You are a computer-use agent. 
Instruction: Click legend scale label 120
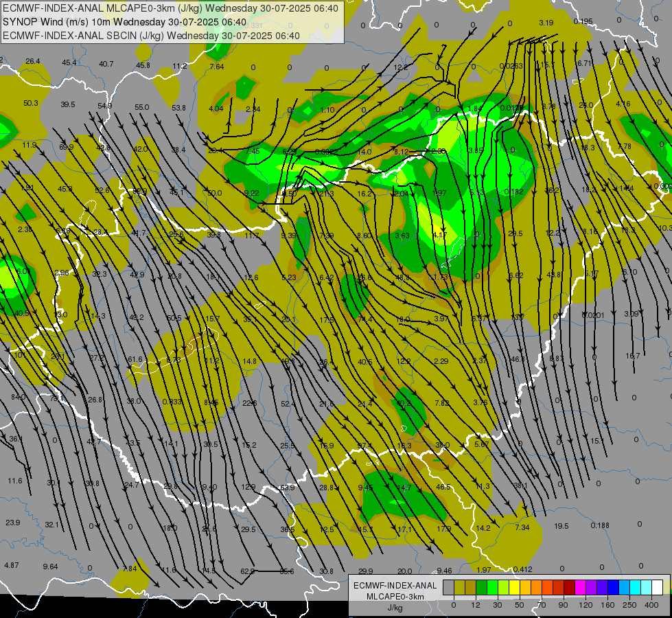pos(586,605)
